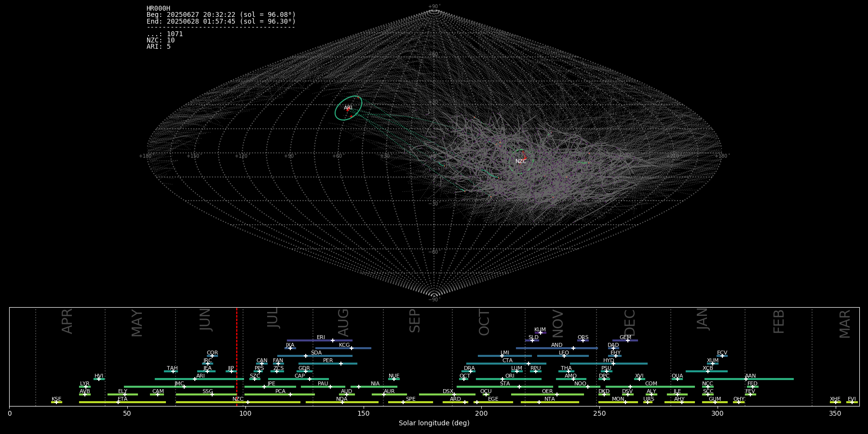868x434 pixels.
Task: Click the SPE shower bar label
Action: pos(410,399)
